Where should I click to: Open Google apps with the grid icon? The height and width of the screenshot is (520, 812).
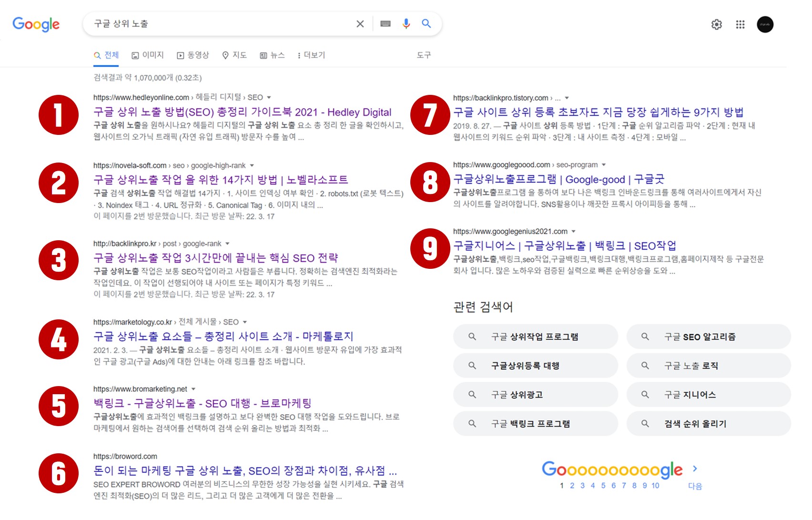(740, 24)
